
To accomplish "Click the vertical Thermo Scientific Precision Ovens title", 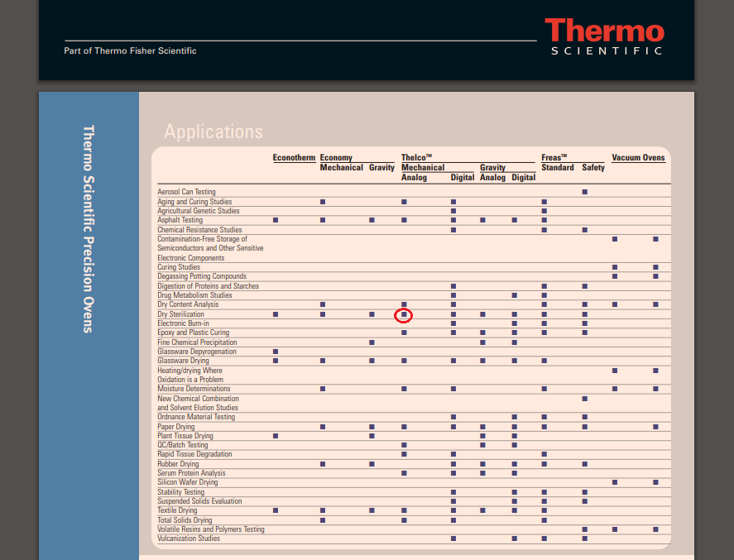I will coord(89,229).
